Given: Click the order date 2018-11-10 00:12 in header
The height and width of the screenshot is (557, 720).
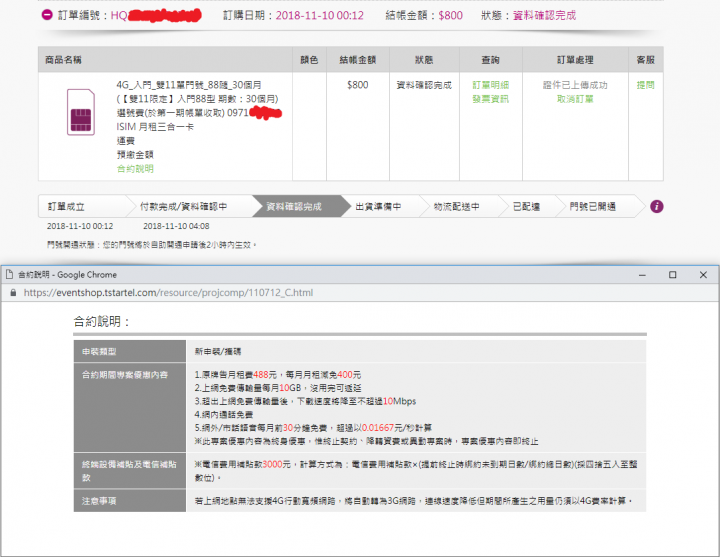Looking at the screenshot, I should [x=320, y=16].
